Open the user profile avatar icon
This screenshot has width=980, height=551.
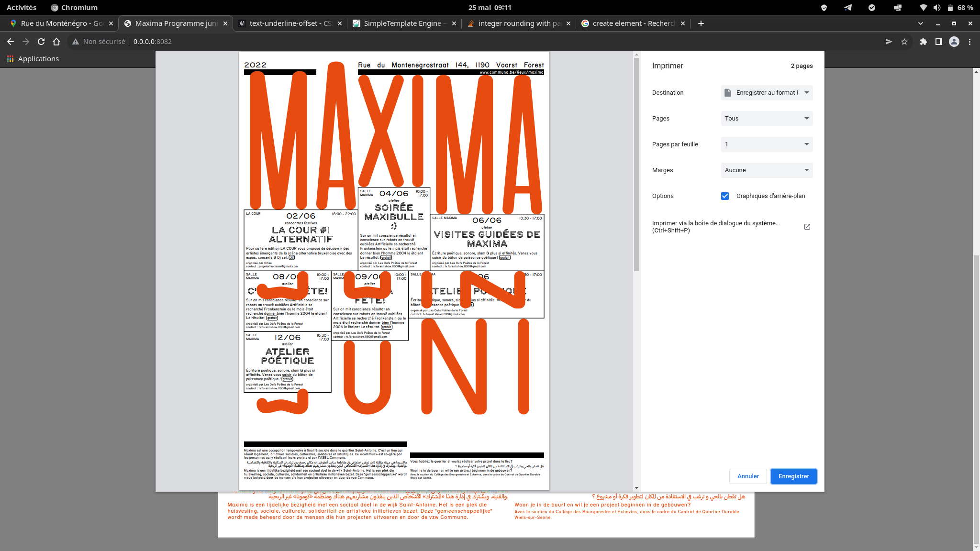tap(954, 42)
